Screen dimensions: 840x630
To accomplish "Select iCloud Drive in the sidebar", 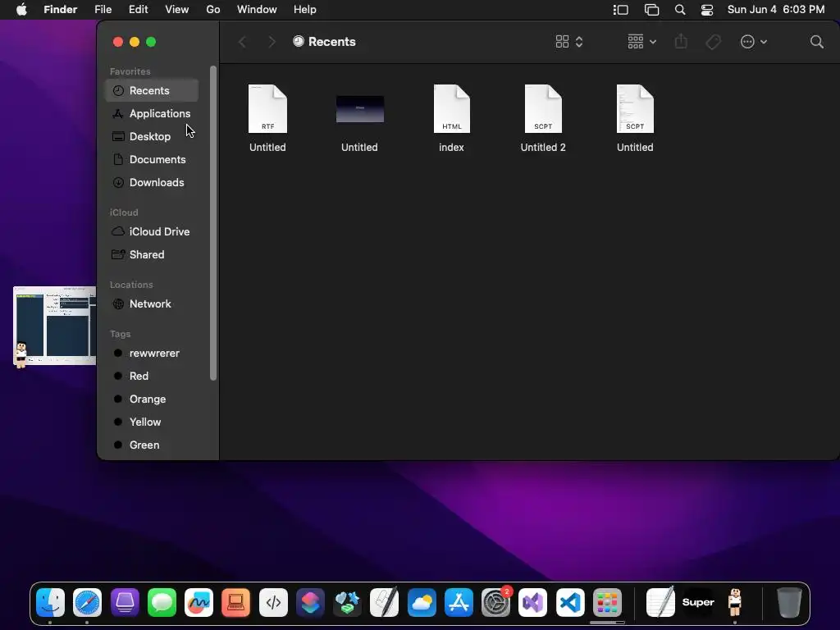I will point(152,231).
